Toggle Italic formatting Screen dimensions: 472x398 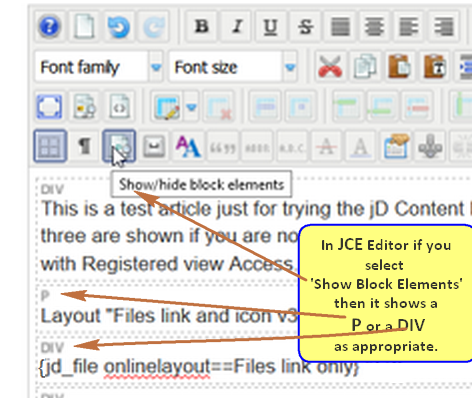(237, 26)
